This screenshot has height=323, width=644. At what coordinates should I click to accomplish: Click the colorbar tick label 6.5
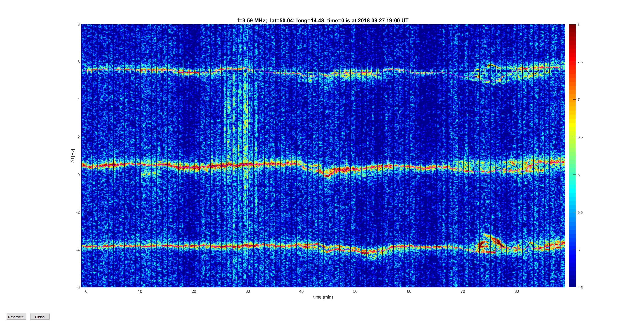tap(580, 137)
